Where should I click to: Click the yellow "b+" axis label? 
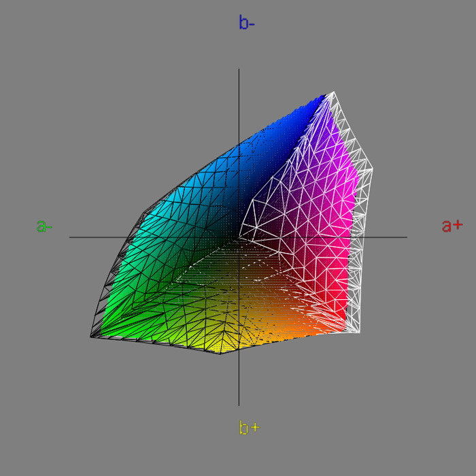(250, 427)
